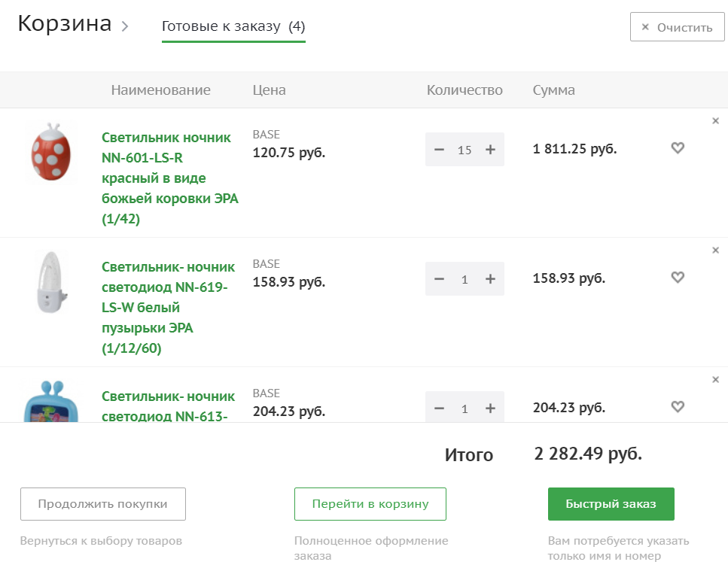Click "Продолжить покупки" to return shopping
The height and width of the screenshot is (571, 728).
(x=102, y=504)
